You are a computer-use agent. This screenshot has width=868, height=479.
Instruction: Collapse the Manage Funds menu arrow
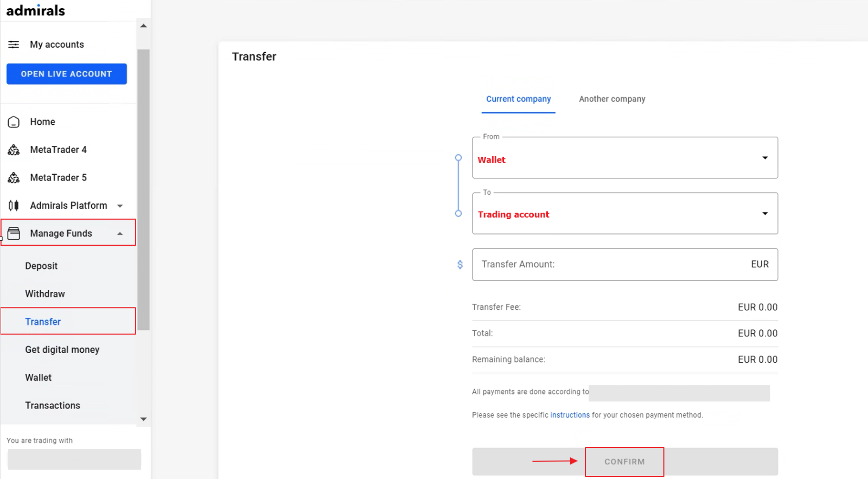pyautogui.click(x=120, y=234)
